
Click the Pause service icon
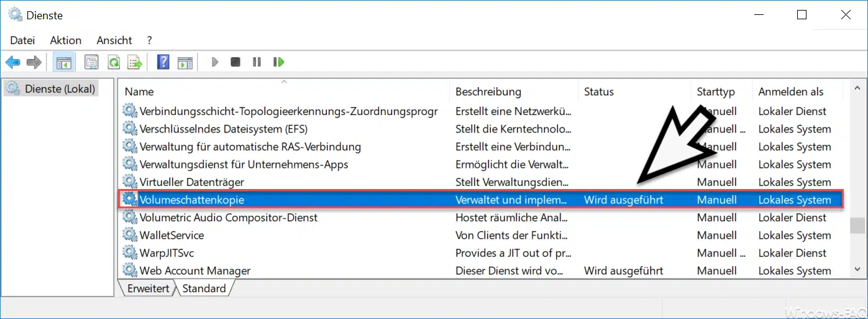point(257,62)
